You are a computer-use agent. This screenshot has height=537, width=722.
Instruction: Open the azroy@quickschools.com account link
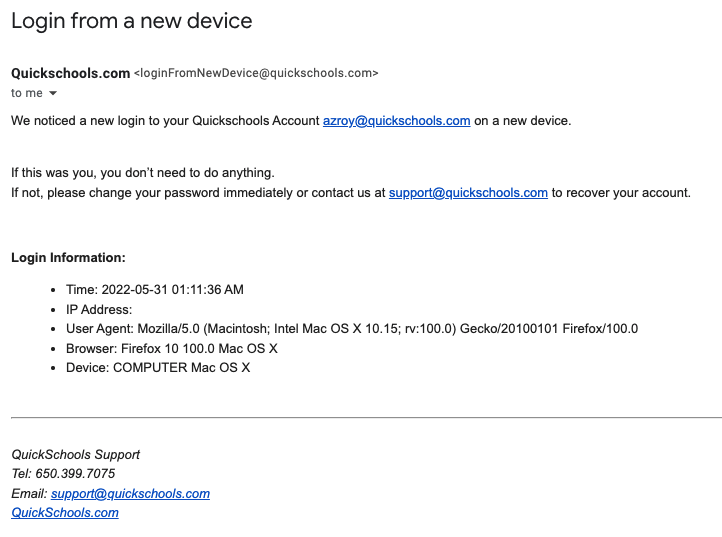pos(396,121)
